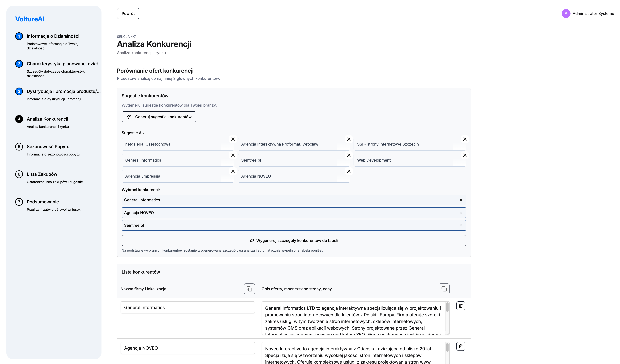The image size is (620, 364).
Task: Click the Administrator Systemu name
Action: tap(593, 14)
